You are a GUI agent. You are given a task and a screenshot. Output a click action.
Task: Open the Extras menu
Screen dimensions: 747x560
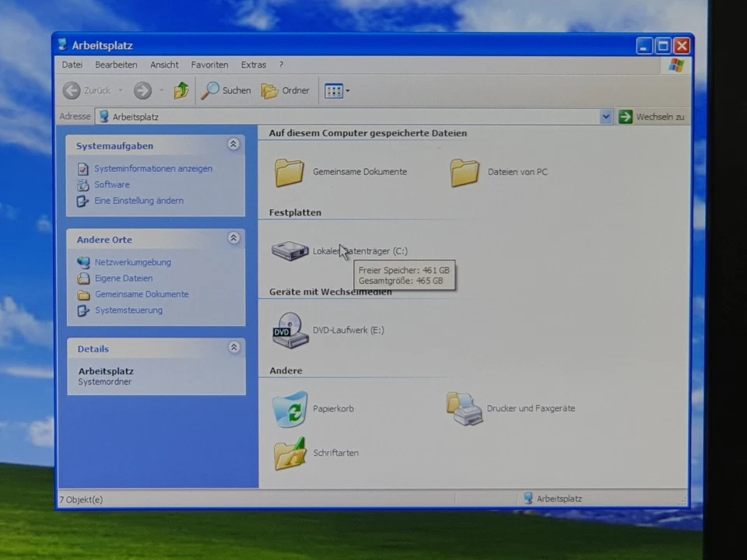253,65
